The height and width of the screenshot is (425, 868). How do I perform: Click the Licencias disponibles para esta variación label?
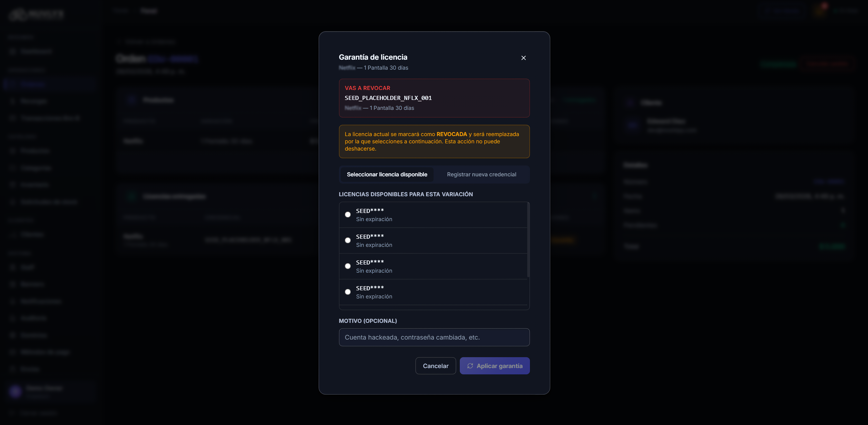pos(406,194)
